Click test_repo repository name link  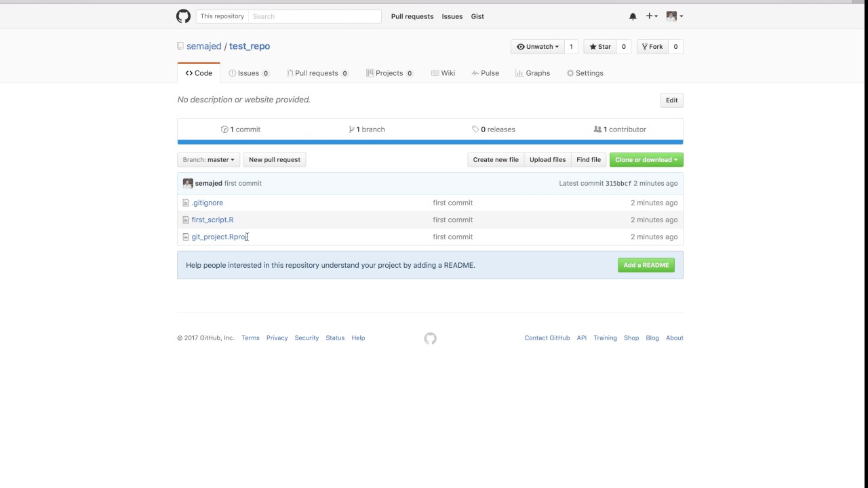click(250, 46)
